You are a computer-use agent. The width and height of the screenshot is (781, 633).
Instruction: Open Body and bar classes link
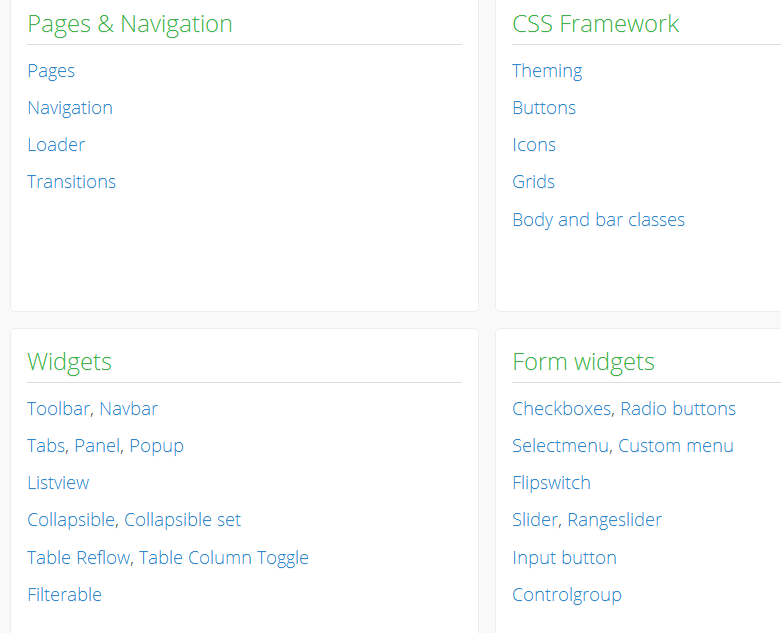pos(598,220)
